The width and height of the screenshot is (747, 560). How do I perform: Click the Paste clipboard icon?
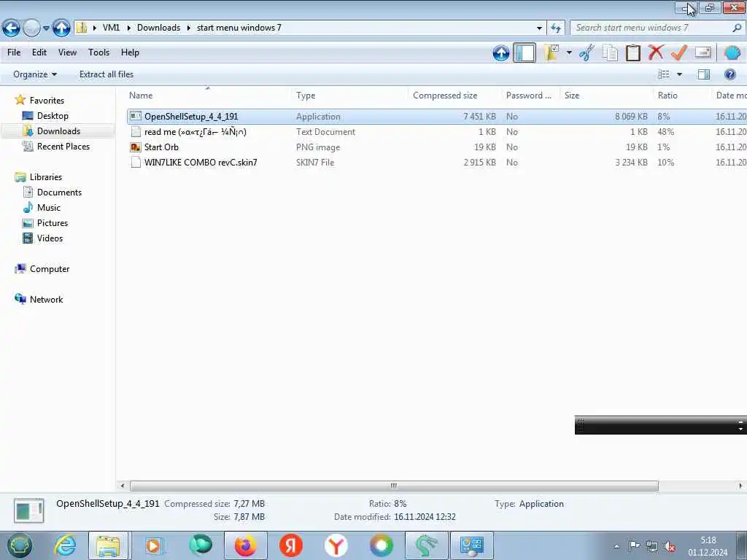coord(632,52)
